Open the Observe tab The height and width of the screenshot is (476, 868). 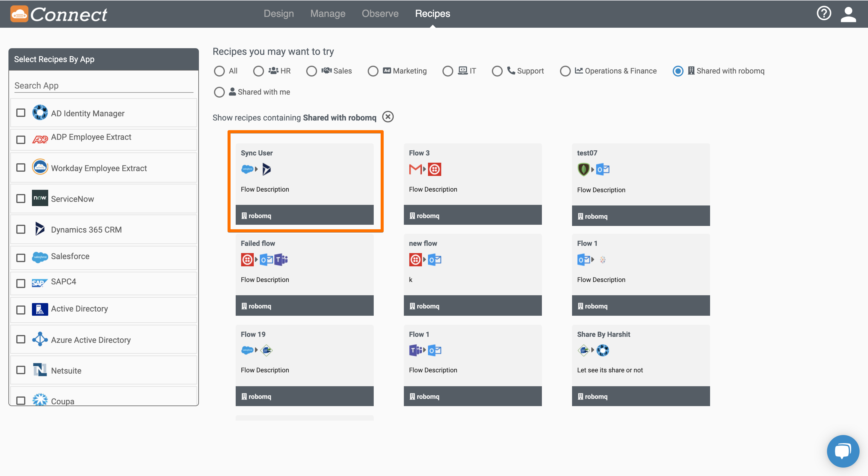(x=380, y=14)
